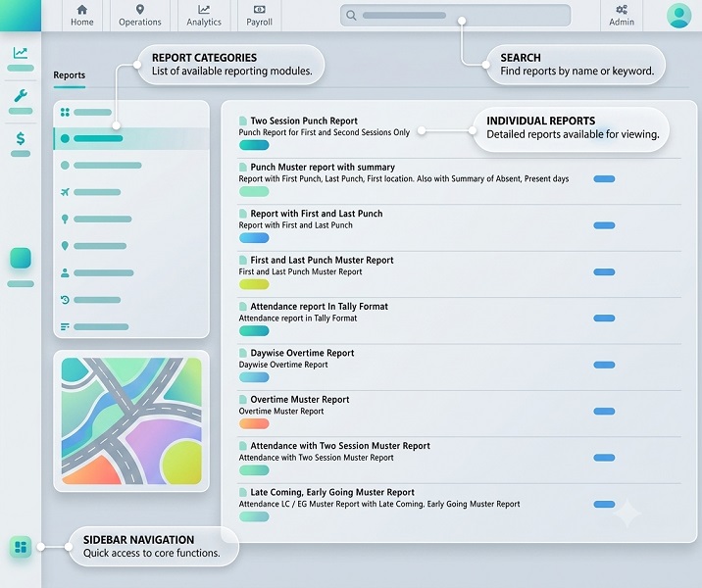Select the location marker icon in category list
The image size is (702, 588).
[x=65, y=246]
